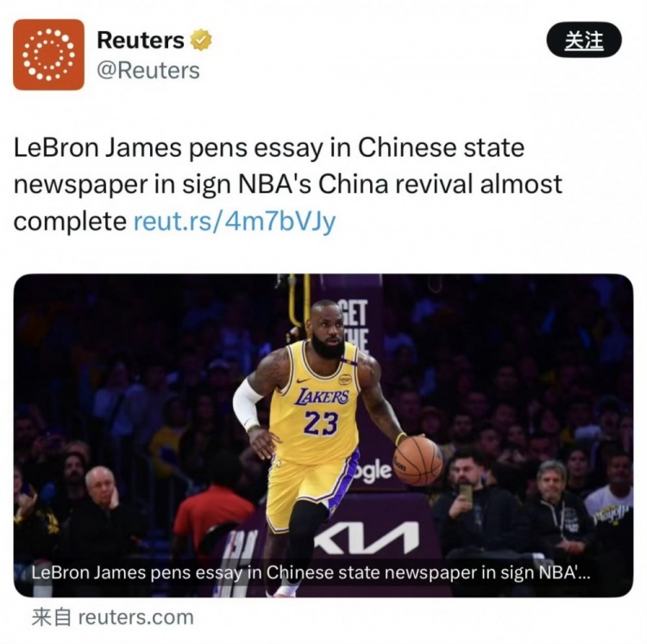Screen dimensions: 647x644
Task: Open the reut.rs/4m7bVJy short link
Action: tap(235, 221)
